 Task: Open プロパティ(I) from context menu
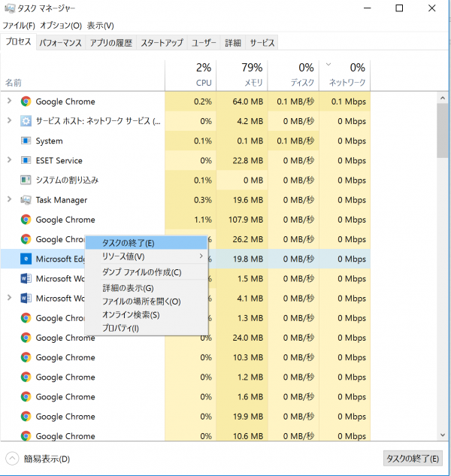(x=147, y=328)
